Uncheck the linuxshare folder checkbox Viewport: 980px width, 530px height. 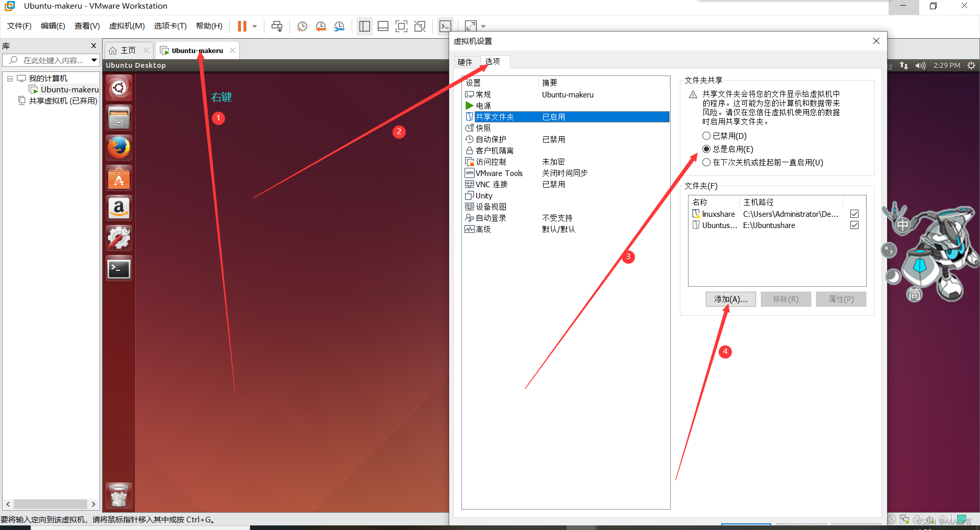coord(854,214)
